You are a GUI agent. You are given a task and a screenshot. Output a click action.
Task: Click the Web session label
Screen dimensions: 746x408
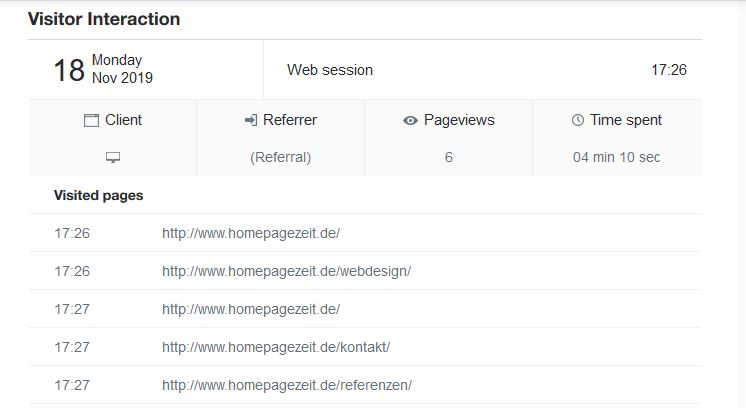330,70
